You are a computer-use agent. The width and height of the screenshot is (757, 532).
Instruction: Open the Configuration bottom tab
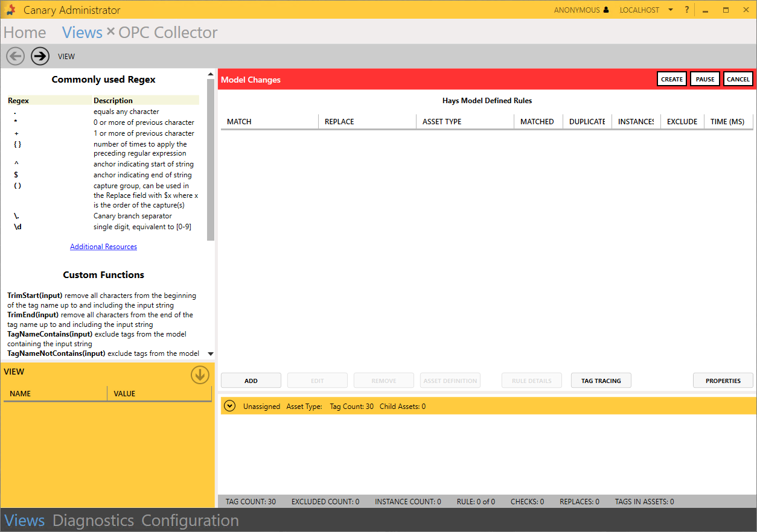click(x=190, y=521)
